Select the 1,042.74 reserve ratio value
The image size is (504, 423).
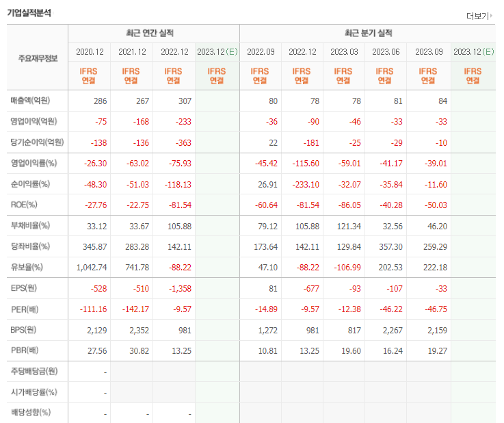(x=92, y=268)
